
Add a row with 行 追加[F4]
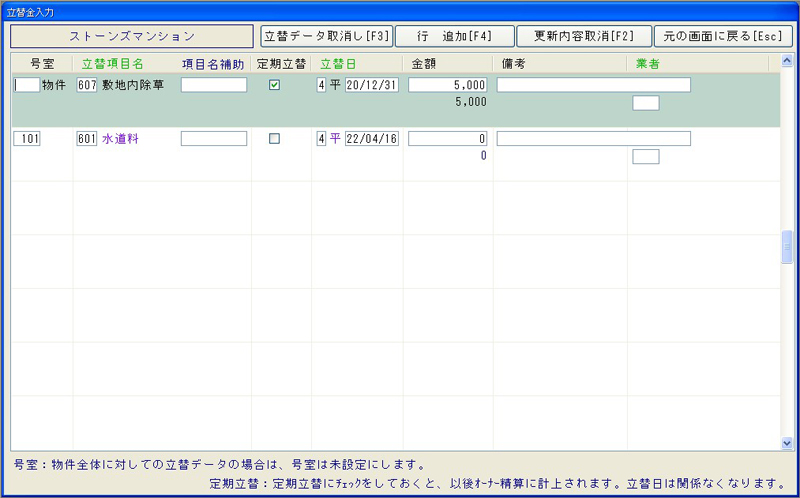(454, 36)
